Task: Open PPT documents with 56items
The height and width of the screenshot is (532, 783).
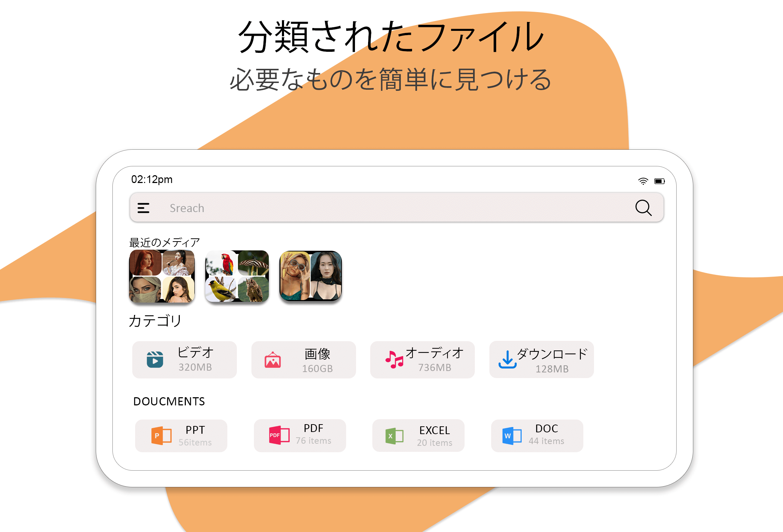Action: click(x=181, y=436)
